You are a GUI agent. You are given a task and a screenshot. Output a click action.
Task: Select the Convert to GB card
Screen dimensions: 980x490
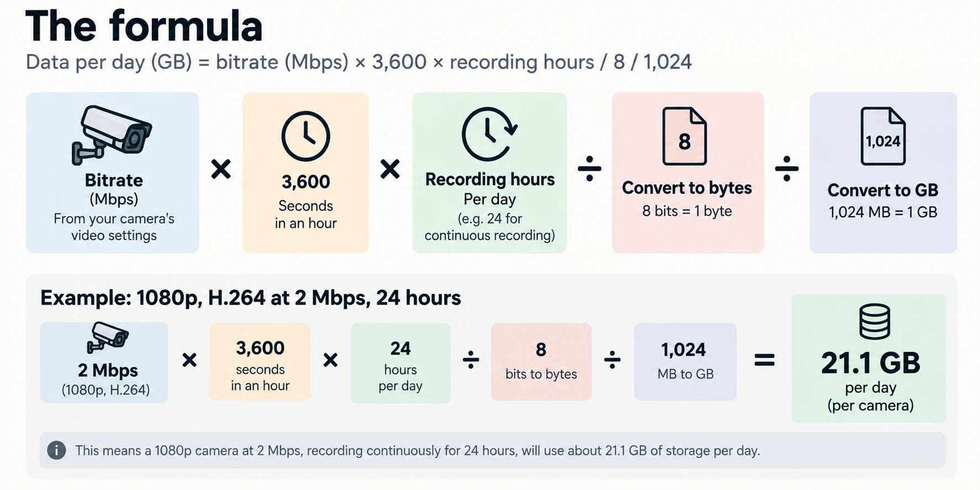click(883, 173)
